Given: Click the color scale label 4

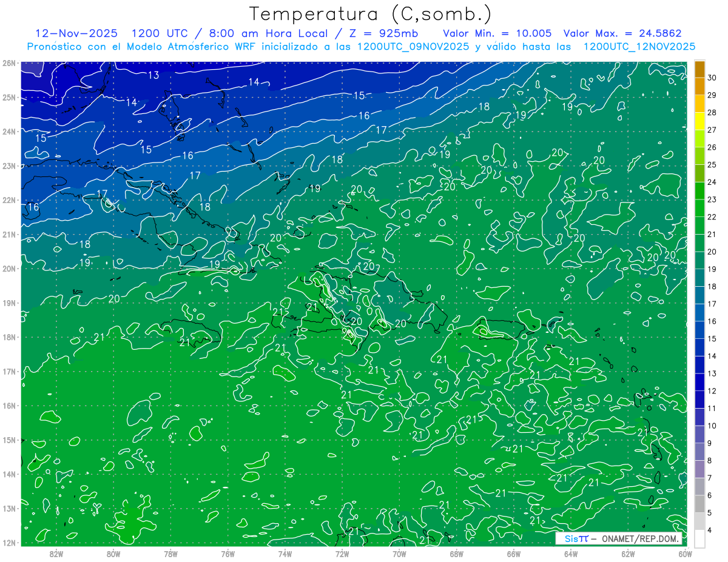Looking at the screenshot, I should [710, 530].
